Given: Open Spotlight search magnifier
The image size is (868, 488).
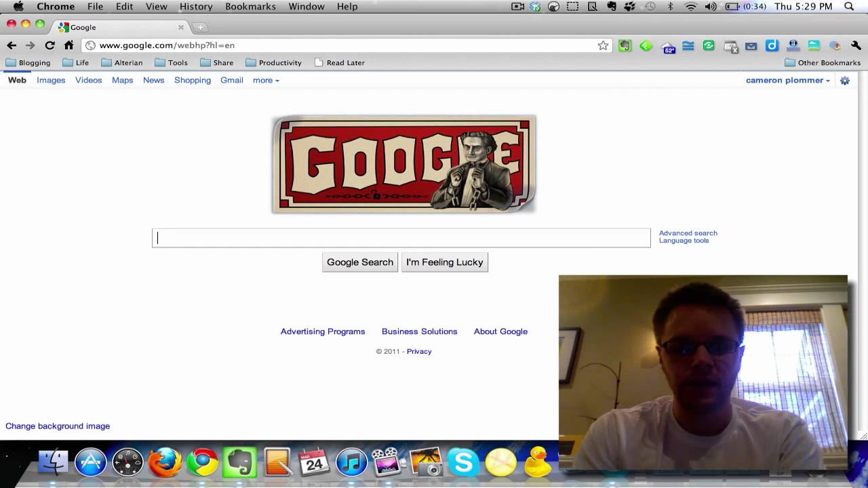Looking at the screenshot, I should tap(849, 7).
